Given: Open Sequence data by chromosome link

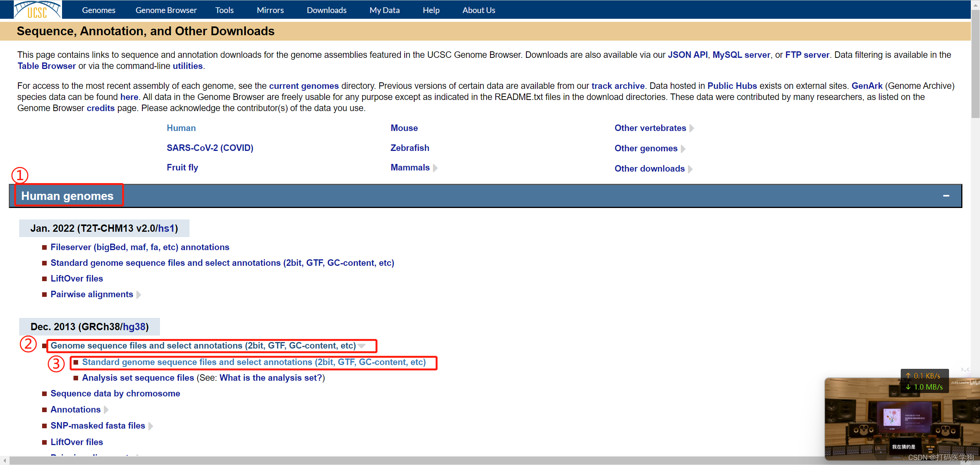Looking at the screenshot, I should pos(115,393).
